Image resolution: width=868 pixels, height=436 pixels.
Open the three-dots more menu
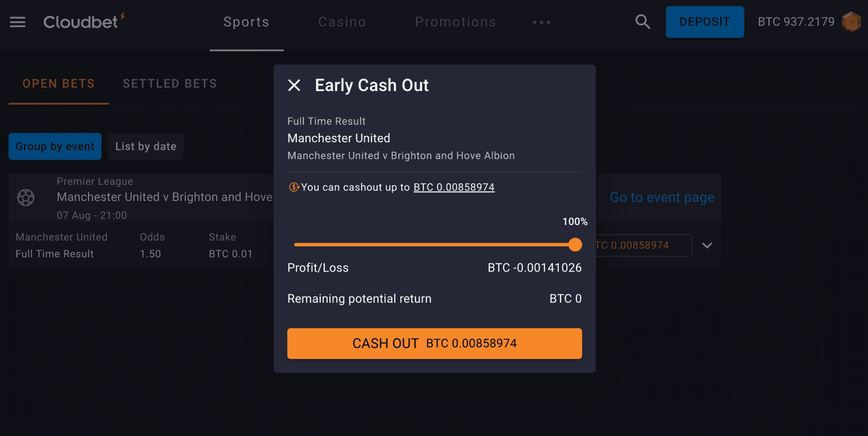pyautogui.click(x=541, y=22)
